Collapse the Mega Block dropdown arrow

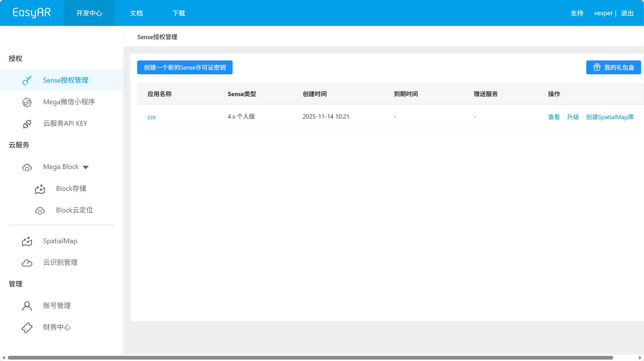pyautogui.click(x=86, y=167)
